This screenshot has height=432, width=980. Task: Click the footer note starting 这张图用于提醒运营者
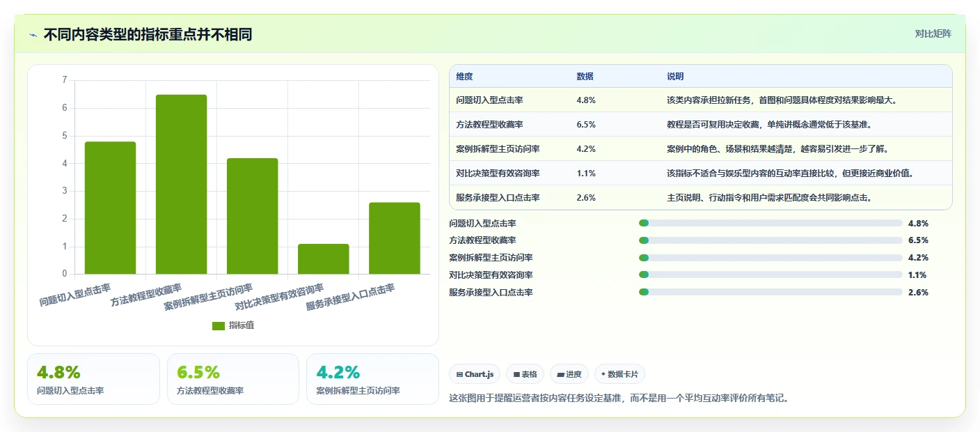[x=619, y=399]
